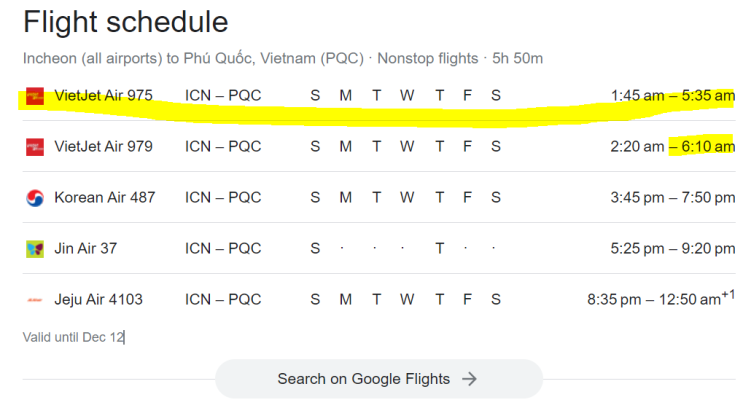
Task: Click the Korean Air 487 airline logo
Action: click(35, 198)
